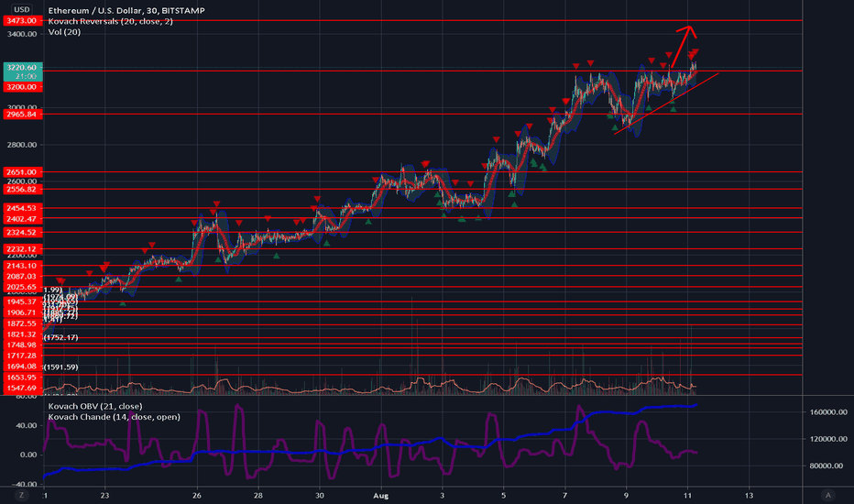Open the USD currency selector

(22, 9)
